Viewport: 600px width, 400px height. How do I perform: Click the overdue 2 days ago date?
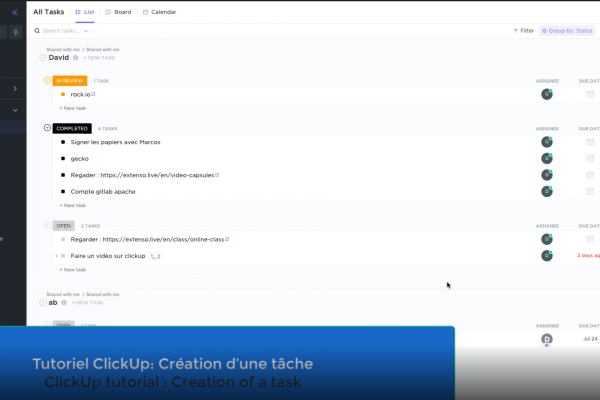[589, 255]
